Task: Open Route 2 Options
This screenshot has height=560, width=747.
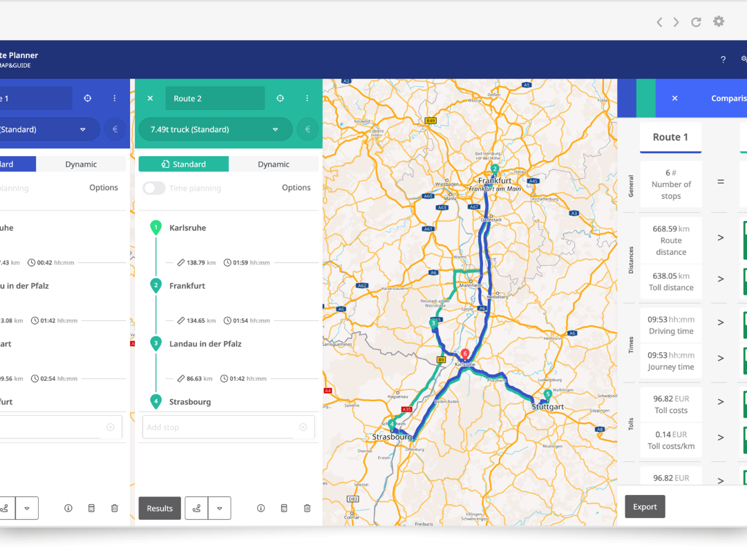Action: coord(296,188)
